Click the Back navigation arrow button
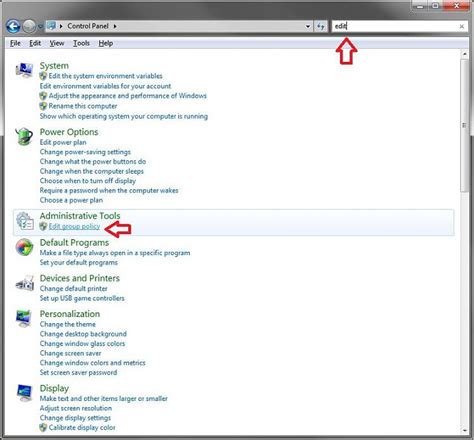Image resolution: width=474 pixels, height=440 pixels. (13, 26)
